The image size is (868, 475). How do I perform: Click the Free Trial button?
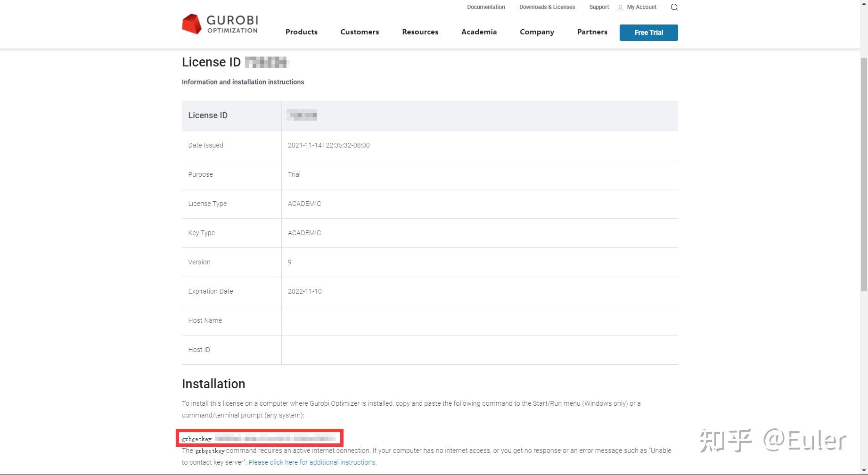649,33
